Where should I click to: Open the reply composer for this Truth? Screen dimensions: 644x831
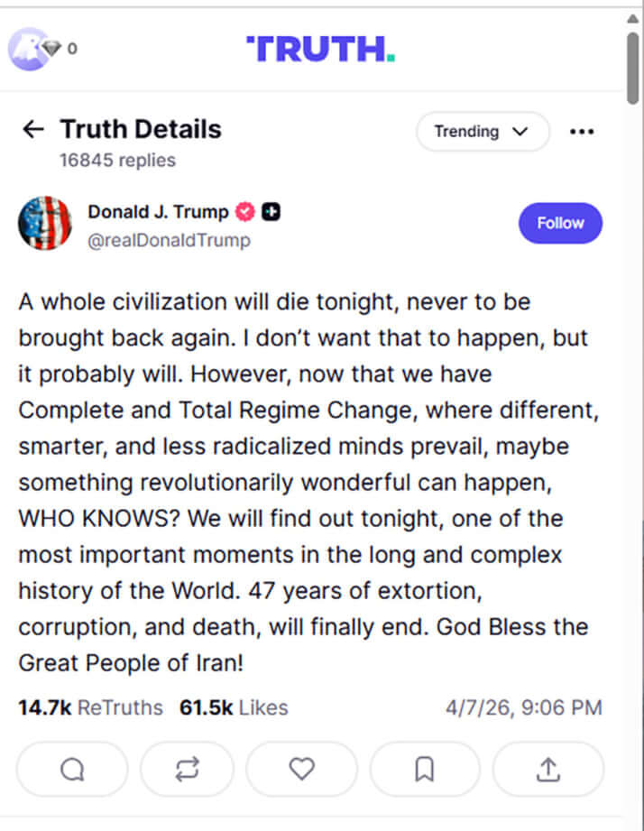(x=71, y=769)
